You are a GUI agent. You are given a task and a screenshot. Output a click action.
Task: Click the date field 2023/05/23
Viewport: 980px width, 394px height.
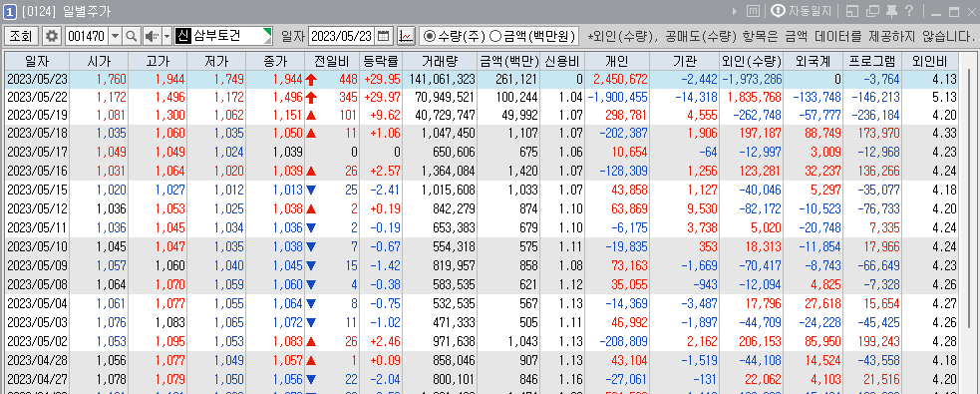coord(341,36)
